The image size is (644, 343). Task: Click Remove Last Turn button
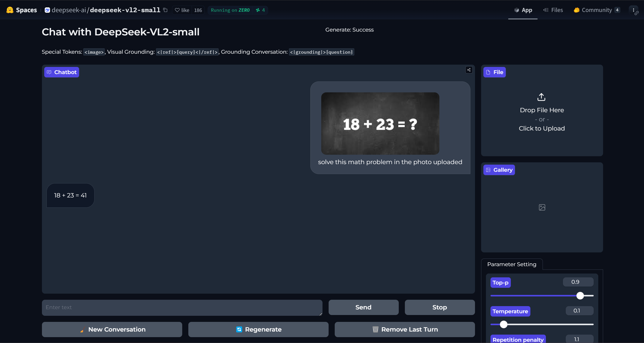click(x=405, y=330)
